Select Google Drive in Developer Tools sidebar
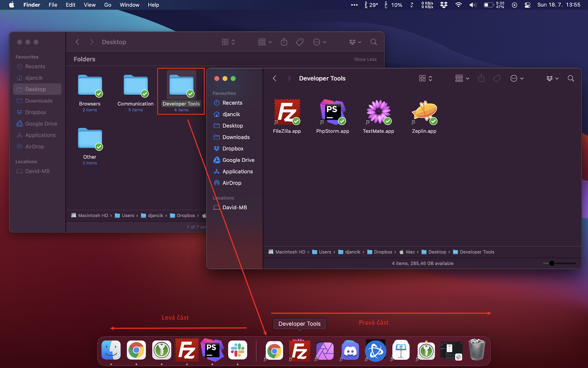 pyautogui.click(x=238, y=160)
